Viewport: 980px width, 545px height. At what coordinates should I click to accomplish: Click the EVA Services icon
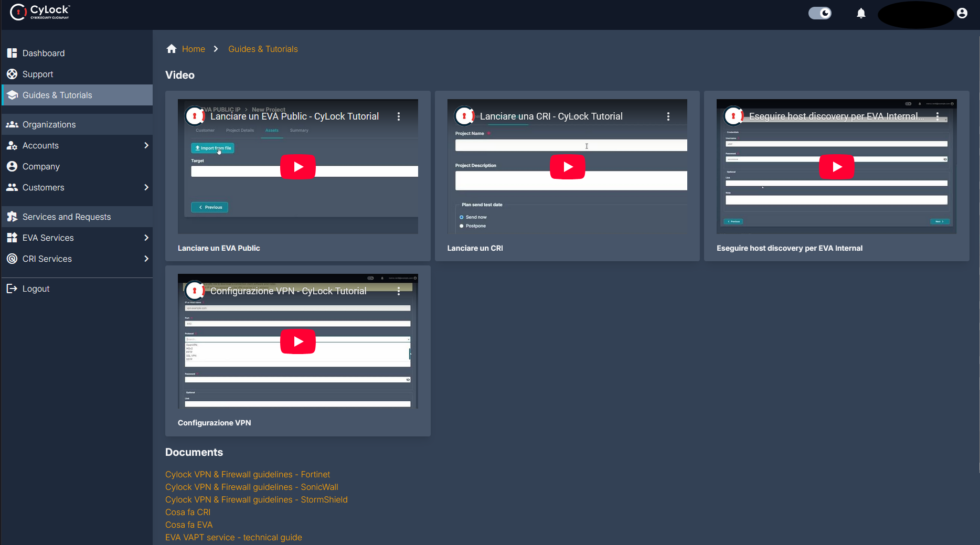coord(12,238)
